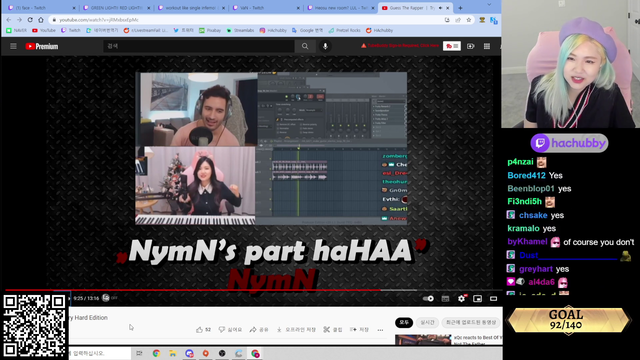
Task: Select the 모두 filter chip
Action: pyautogui.click(x=404, y=322)
